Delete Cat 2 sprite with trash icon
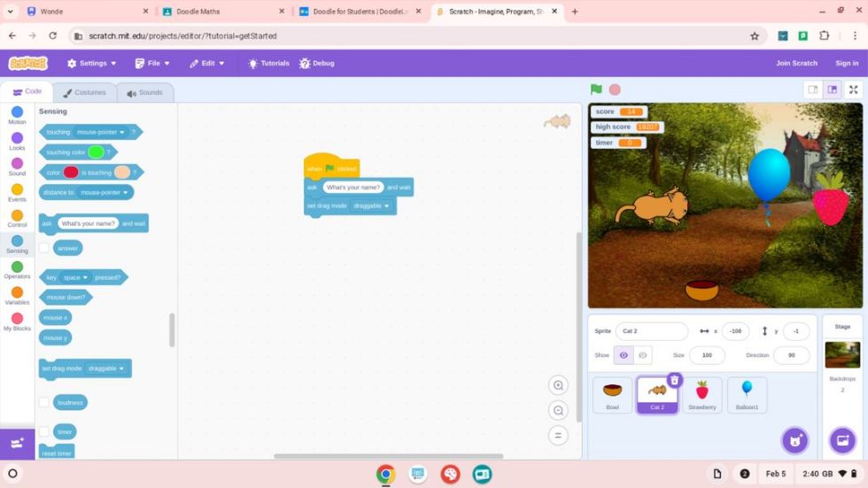Image resolution: width=868 pixels, height=488 pixels. tap(674, 380)
